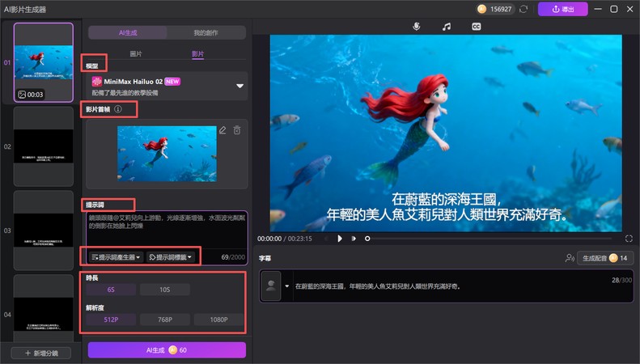Delete first frame image with trash icon
The width and height of the screenshot is (640, 364).
[x=237, y=130]
